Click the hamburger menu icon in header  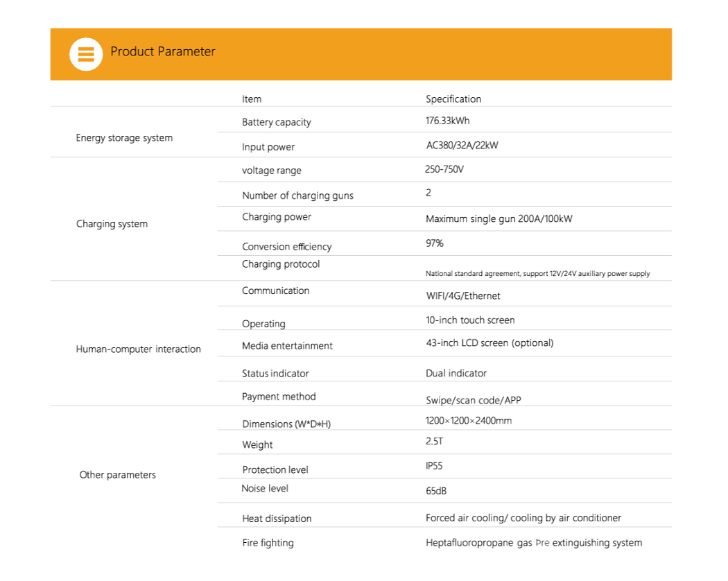86,54
